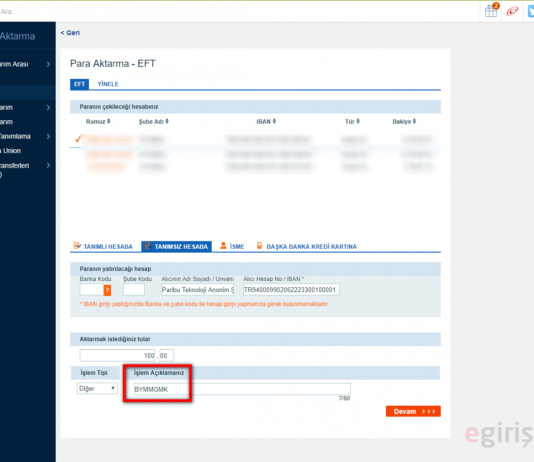Sort accounts by IBAN column arrow
Screen dimensions: 534x462
(274, 121)
